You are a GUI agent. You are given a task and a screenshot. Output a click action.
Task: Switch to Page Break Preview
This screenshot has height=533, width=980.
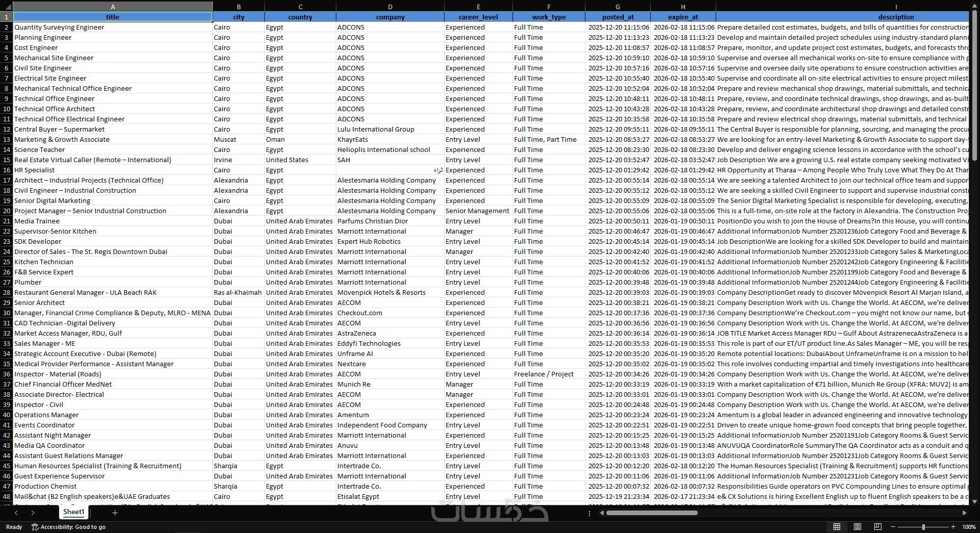878,527
